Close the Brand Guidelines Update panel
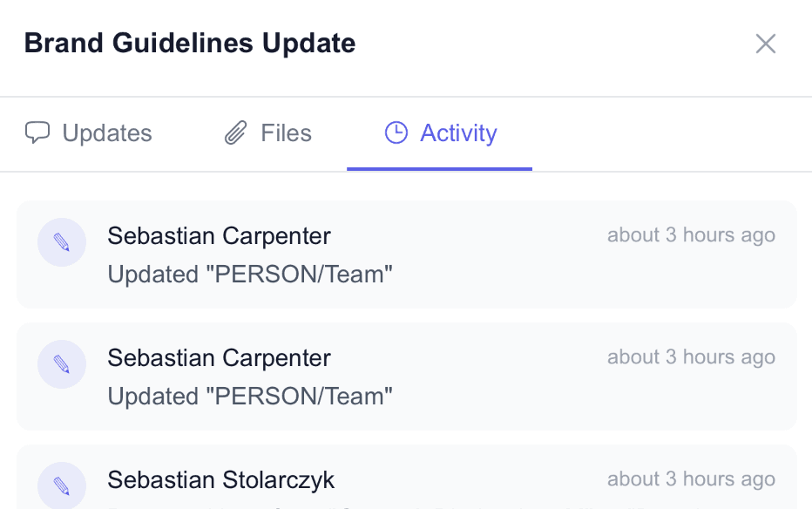The height and width of the screenshot is (509, 812). [x=765, y=44]
